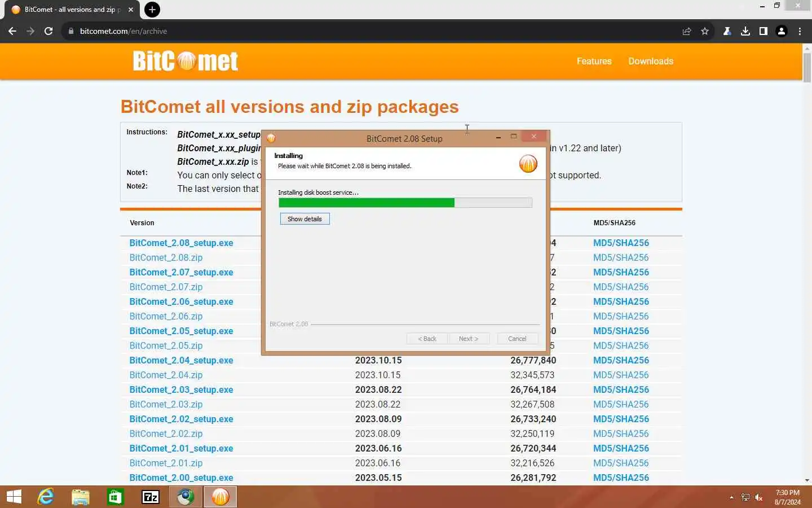Click the share page icon in address bar
The width and height of the screenshot is (812, 508).
tap(687, 31)
